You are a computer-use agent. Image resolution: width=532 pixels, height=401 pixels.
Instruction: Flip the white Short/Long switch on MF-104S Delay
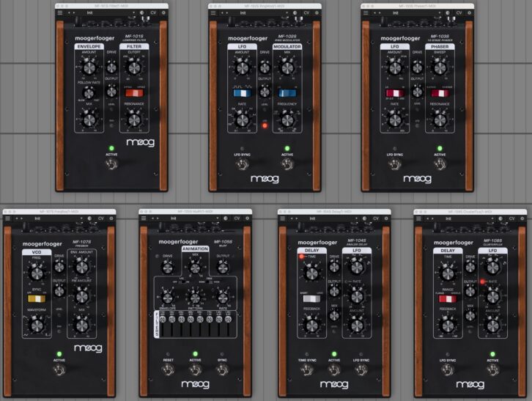(x=311, y=298)
